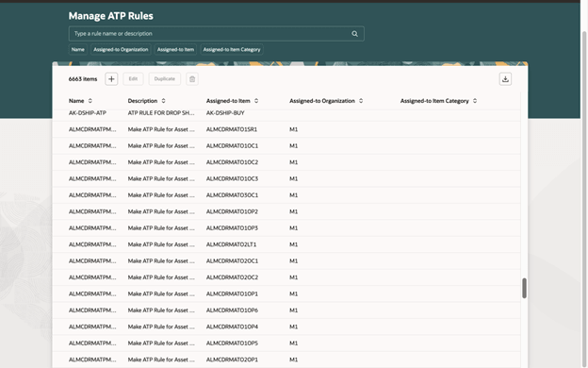Select the ALMCDRMATO1SR1 item cell
The height and width of the screenshot is (368, 588).
point(232,129)
